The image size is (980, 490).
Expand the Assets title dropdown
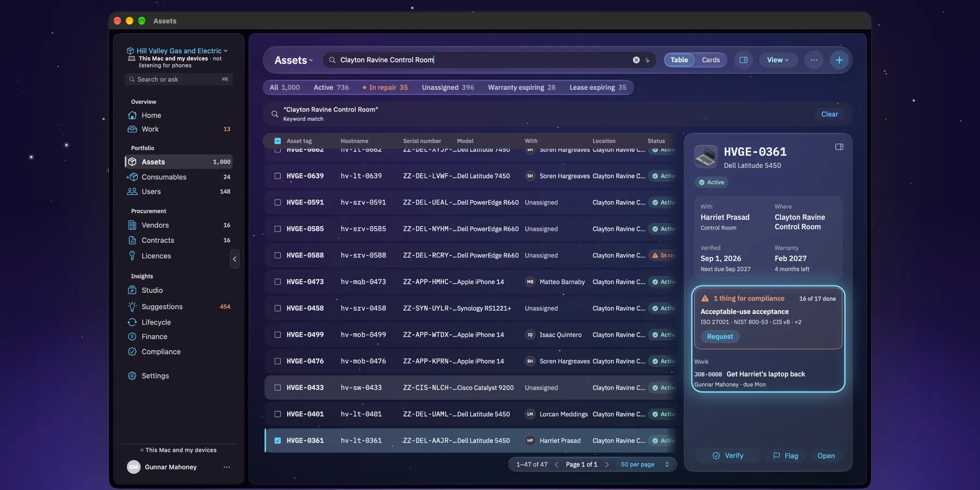point(293,60)
